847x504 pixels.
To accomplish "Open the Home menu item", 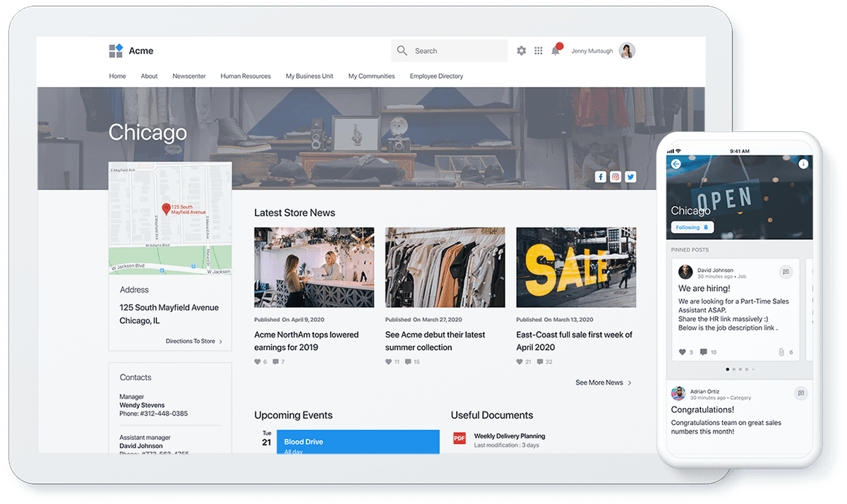I will (x=117, y=76).
